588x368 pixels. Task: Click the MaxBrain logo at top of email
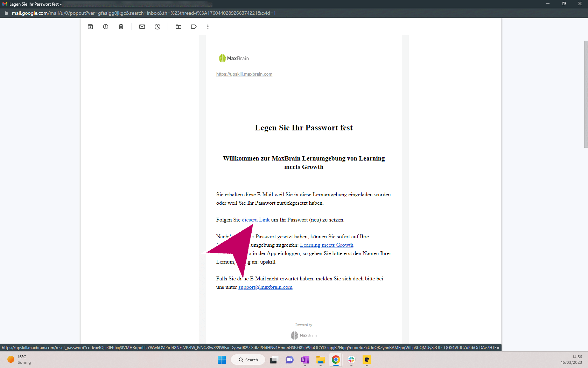pyautogui.click(x=234, y=58)
